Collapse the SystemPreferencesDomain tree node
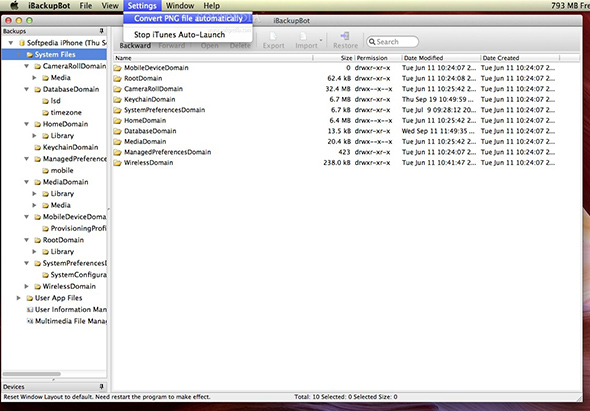 27,263
